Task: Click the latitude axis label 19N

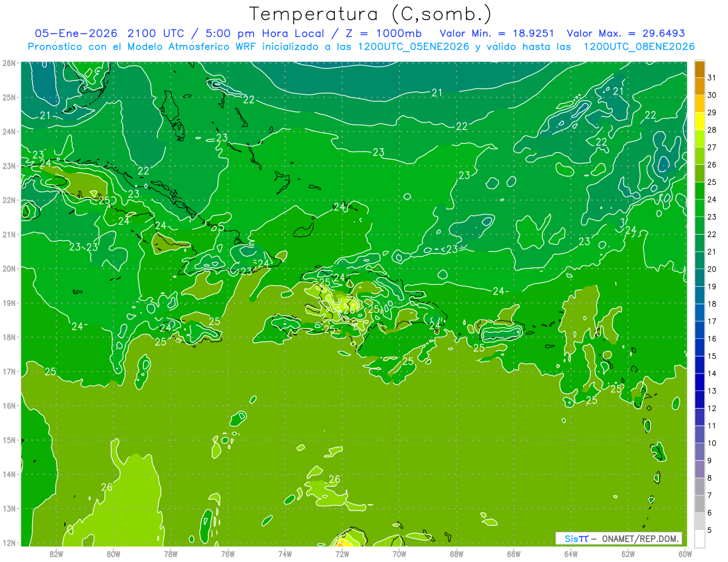Action: tap(9, 303)
